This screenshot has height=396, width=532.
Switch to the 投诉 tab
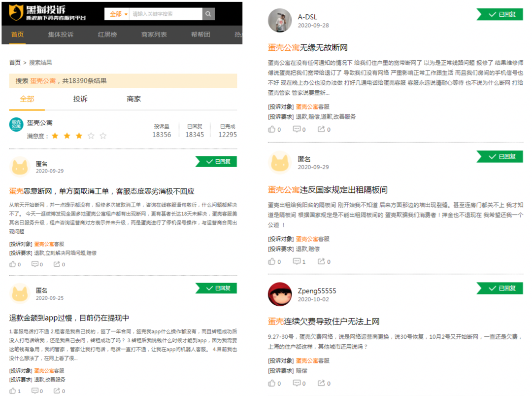click(80, 99)
